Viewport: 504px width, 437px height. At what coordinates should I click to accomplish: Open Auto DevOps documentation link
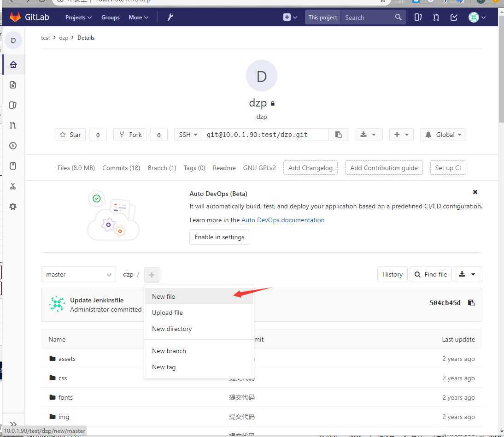click(283, 220)
